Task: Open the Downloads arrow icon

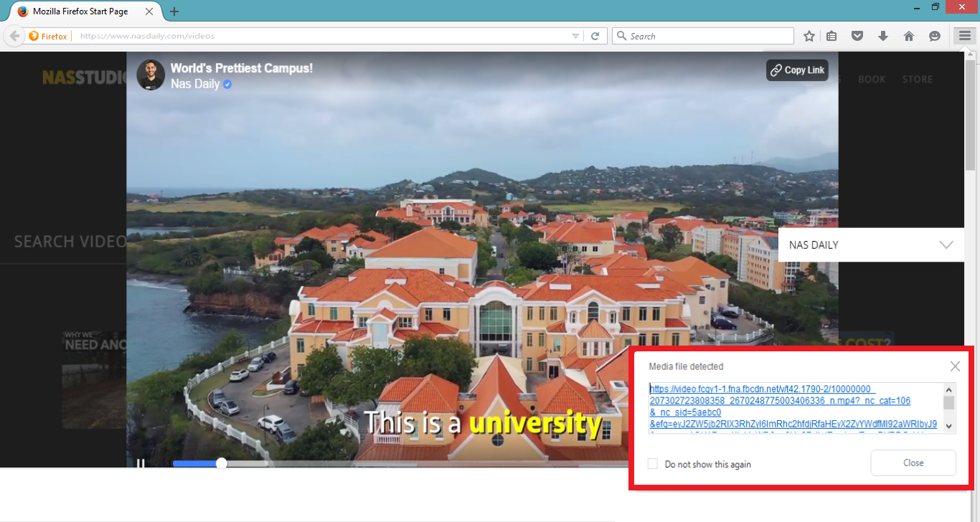Action: [883, 35]
